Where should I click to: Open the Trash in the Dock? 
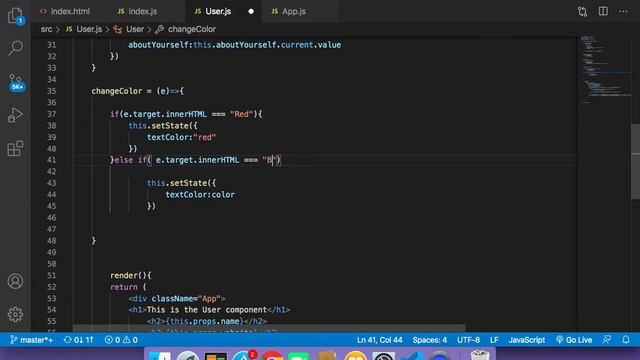click(x=479, y=356)
